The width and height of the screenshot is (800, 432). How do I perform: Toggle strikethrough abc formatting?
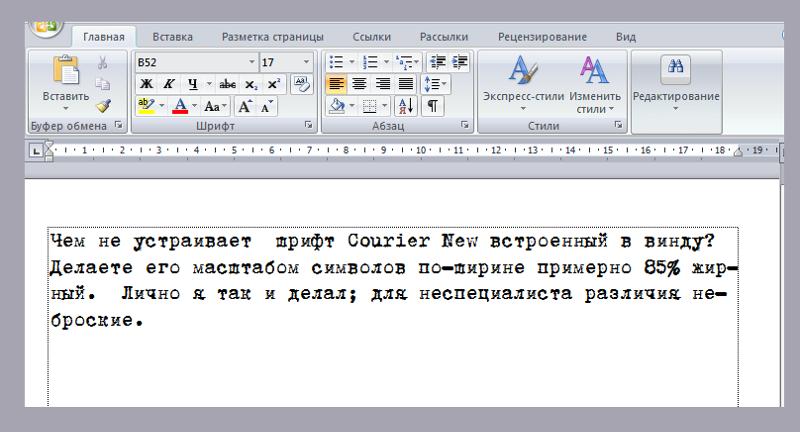(227, 84)
